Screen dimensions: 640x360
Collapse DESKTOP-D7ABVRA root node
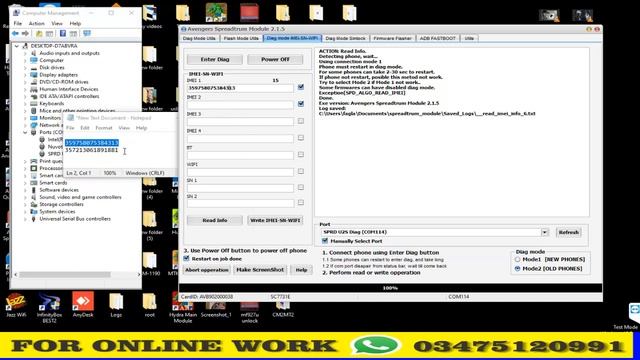point(17,46)
